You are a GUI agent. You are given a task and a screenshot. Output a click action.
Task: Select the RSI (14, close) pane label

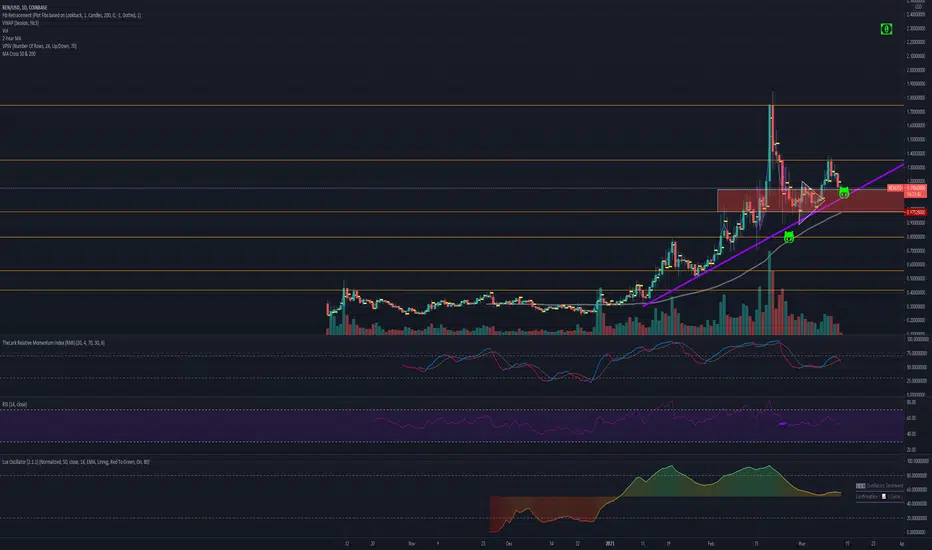pos(14,404)
